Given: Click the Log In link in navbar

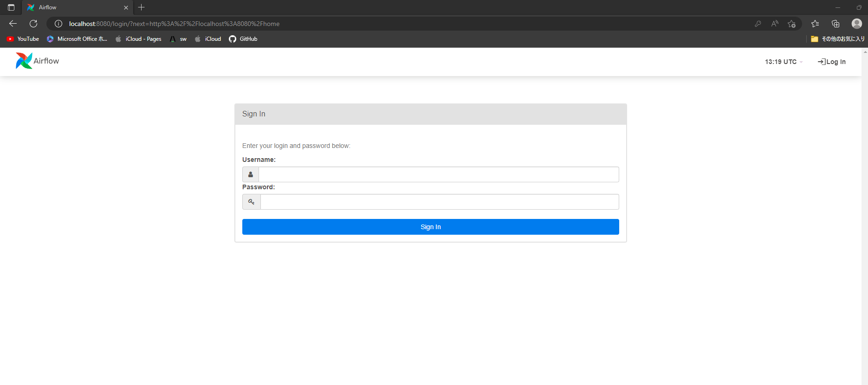Looking at the screenshot, I should coord(832,62).
